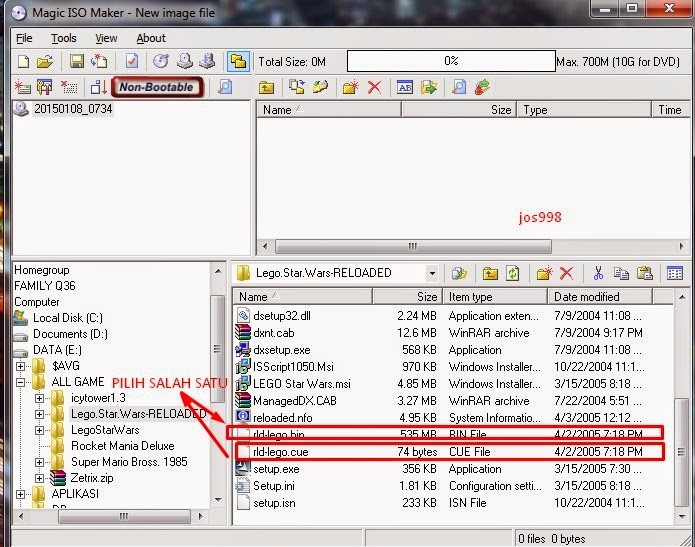Image resolution: width=695 pixels, height=547 pixels.
Task: Click the add directories icon with the window and folders
Action: pyautogui.click(x=45, y=87)
